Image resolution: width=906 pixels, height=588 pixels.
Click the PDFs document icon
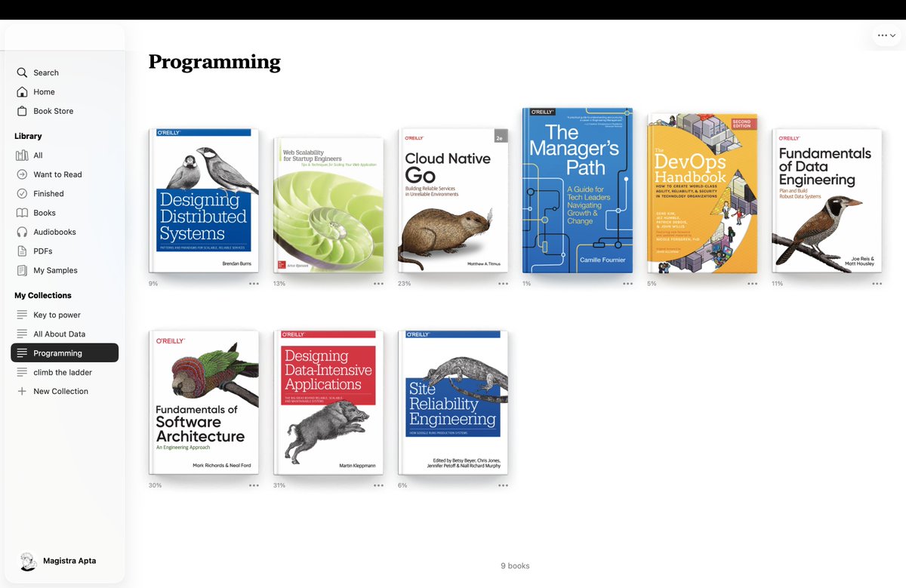[22, 251]
